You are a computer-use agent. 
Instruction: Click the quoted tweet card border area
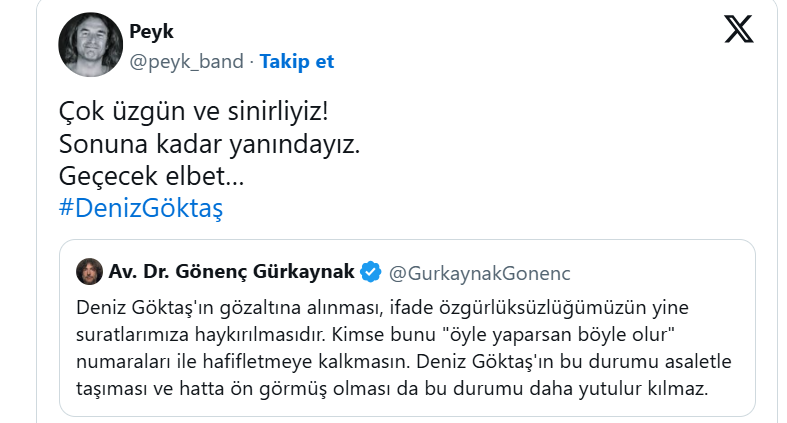[x=407, y=328]
